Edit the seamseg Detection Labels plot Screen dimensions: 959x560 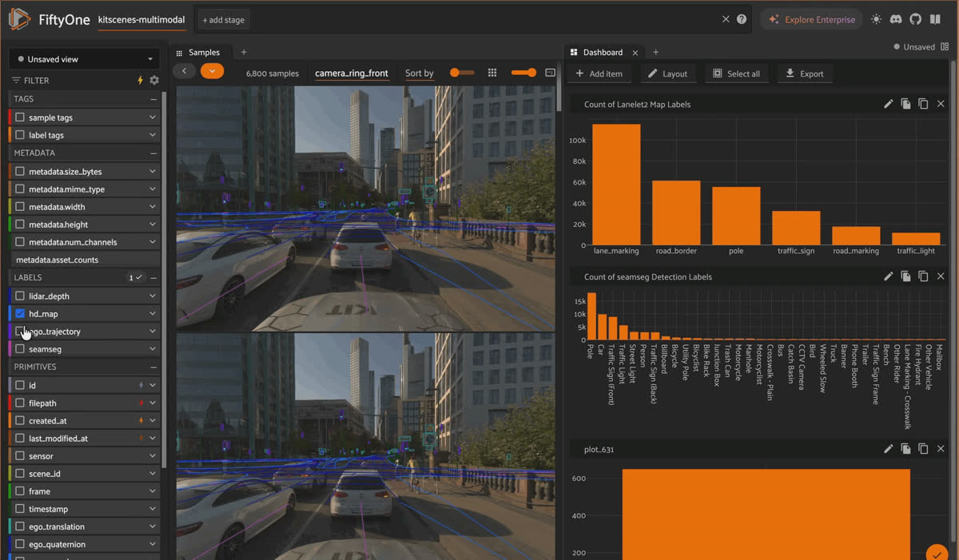pyautogui.click(x=888, y=276)
